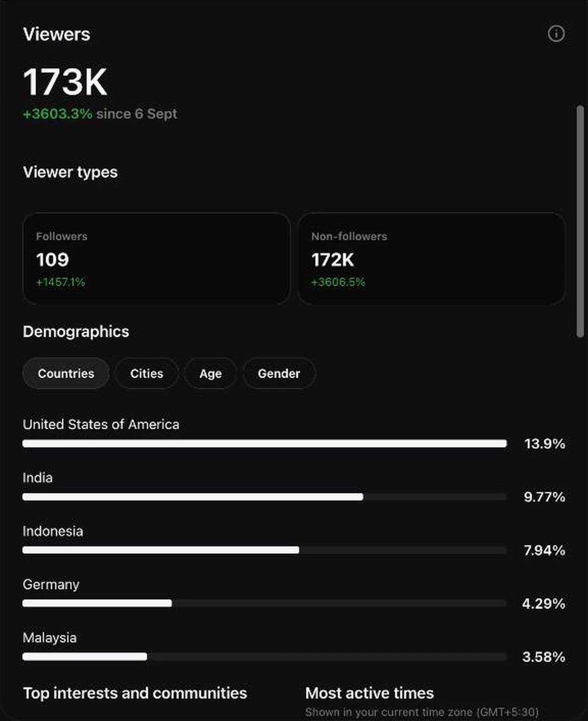Click the 109 followers count

tap(53, 259)
